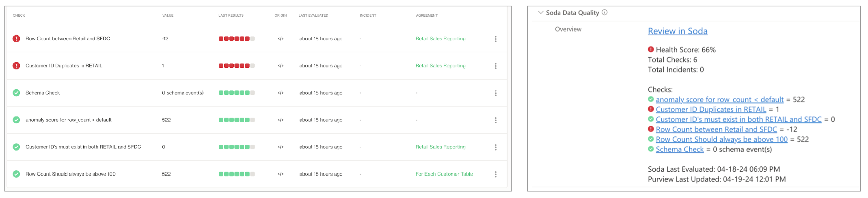Viewport: 868px width, 198px height.
Task: Open three-dot menu for Customer ID's must exist row
Action: (x=495, y=147)
